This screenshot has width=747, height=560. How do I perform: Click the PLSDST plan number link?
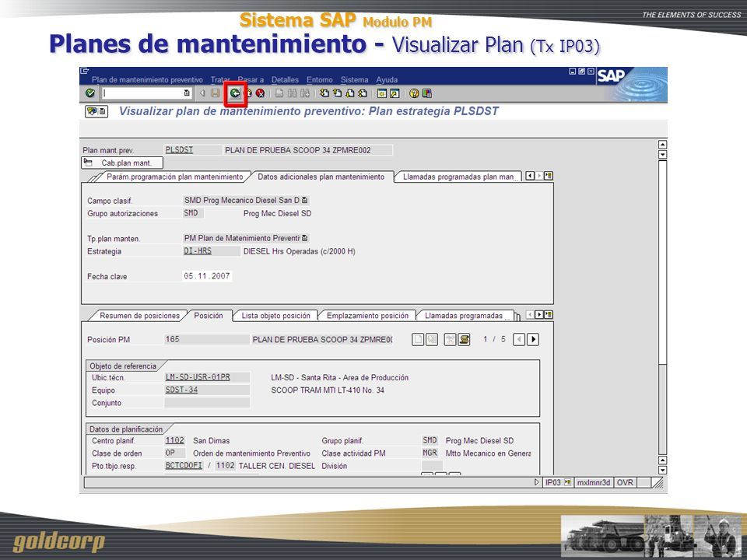(179, 150)
